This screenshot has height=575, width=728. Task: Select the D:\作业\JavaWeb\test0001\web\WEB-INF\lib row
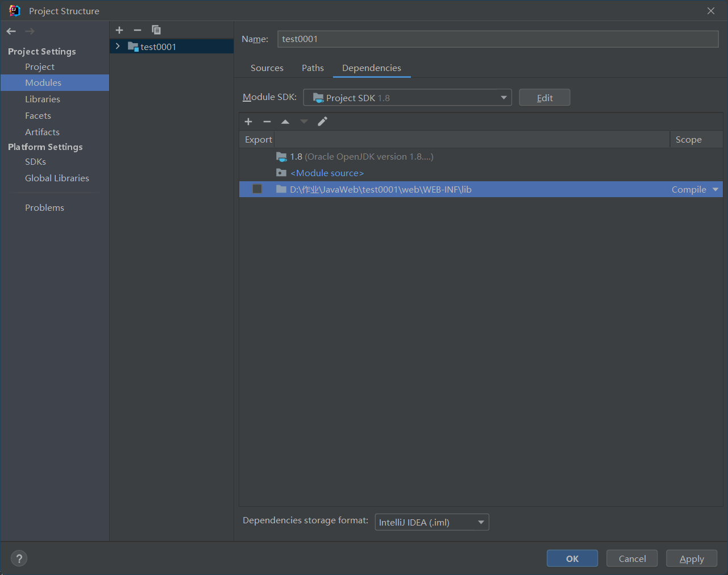click(481, 190)
